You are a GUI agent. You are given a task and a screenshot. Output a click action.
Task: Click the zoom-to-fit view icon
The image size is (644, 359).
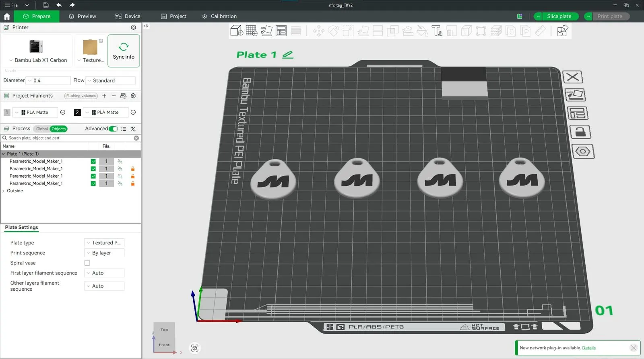click(195, 348)
